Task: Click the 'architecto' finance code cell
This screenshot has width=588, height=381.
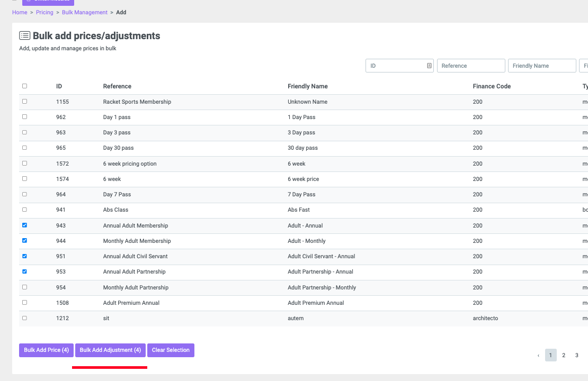Action: coord(485,318)
